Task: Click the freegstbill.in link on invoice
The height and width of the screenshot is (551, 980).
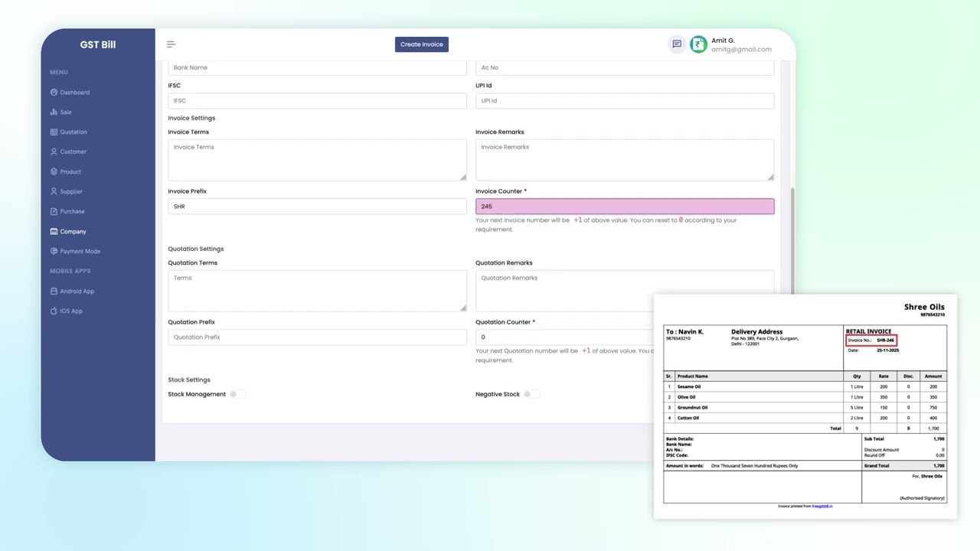Action: (x=822, y=507)
